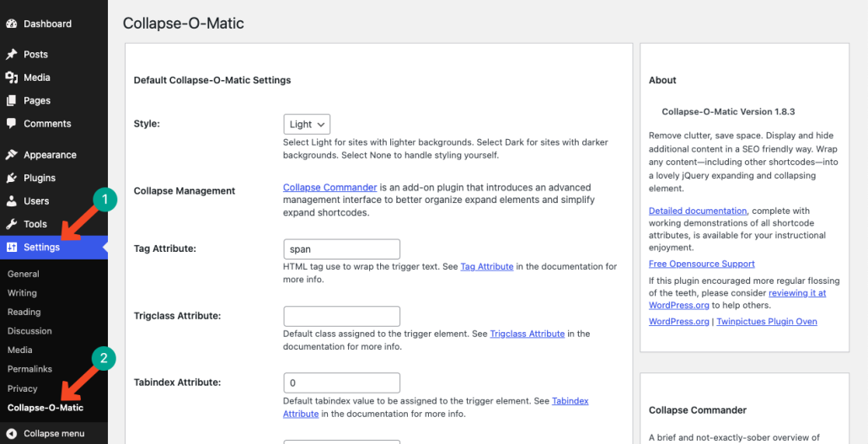Collapse the admin menu with arrow icon

click(12, 434)
